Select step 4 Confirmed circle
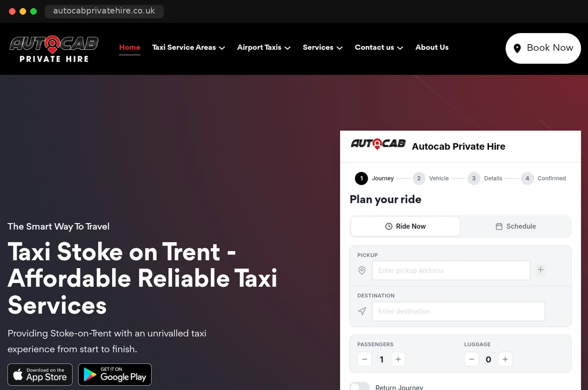588x390 pixels. pos(528,178)
